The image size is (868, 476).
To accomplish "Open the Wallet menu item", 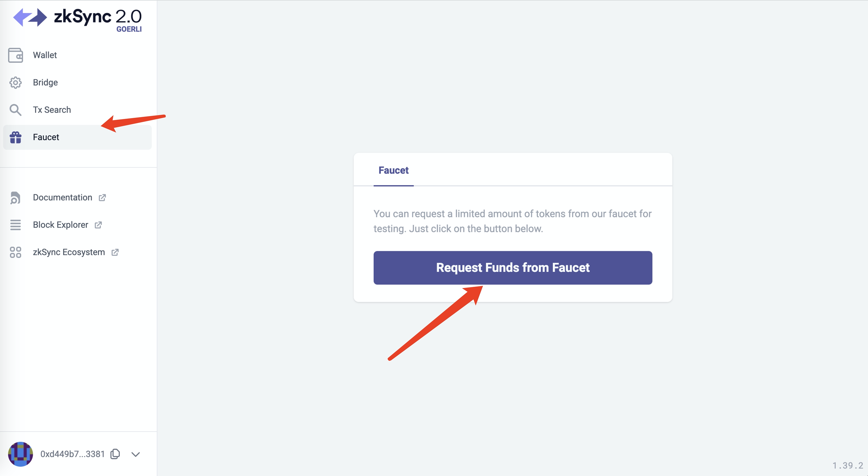I will coord(45,55).
